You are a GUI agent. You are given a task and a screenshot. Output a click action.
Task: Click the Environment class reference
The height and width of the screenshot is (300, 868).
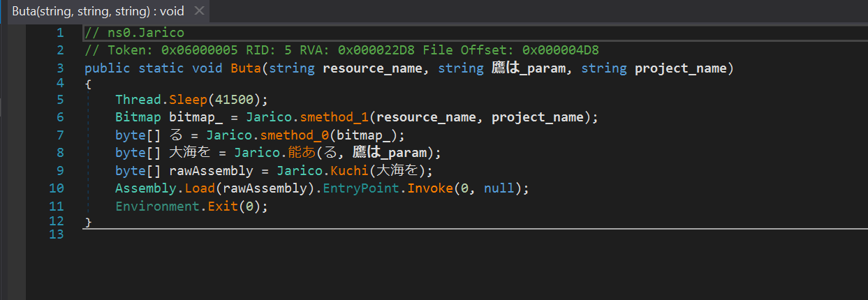(157, 207)
